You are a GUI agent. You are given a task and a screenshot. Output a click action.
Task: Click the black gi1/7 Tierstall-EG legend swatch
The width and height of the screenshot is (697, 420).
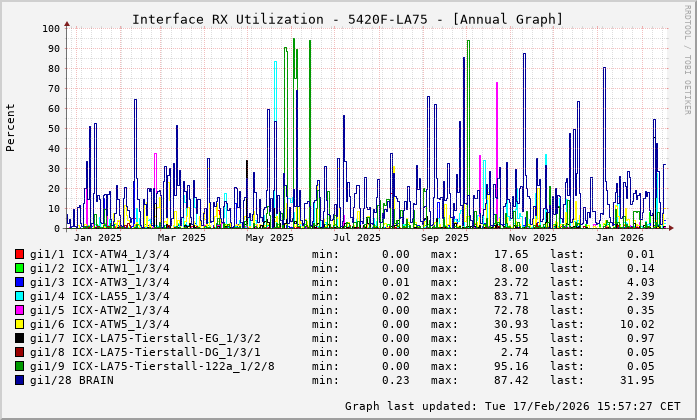tap(20, 338)
